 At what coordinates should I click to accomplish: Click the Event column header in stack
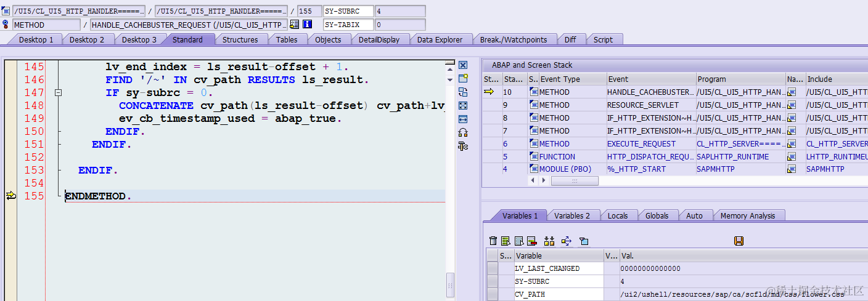[x=650, y=79]
